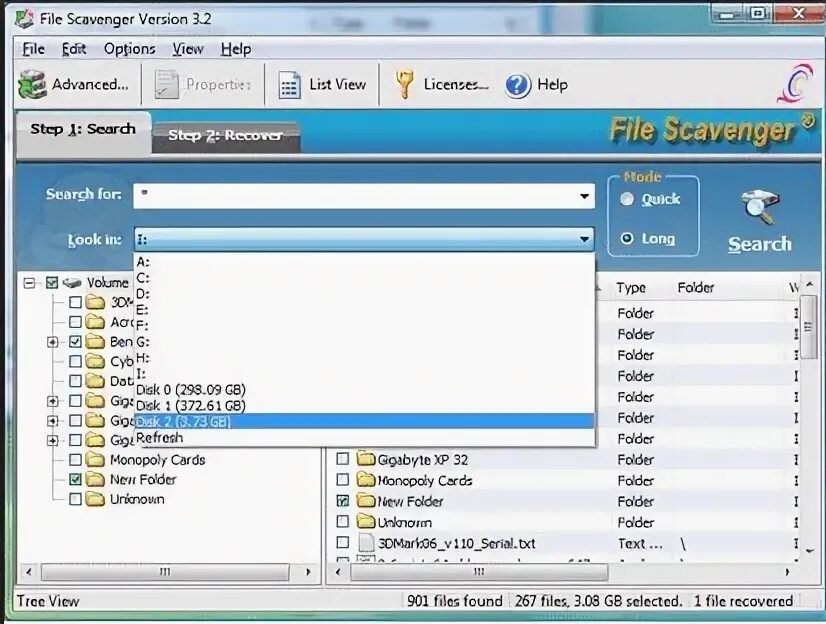
Task: Click '1 file recovered' status text
Action: pyautogui.click(x=743, y=601)
